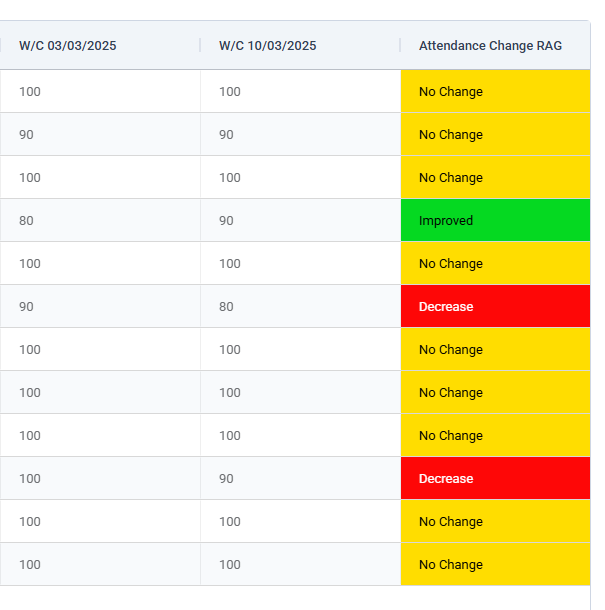This screenshot has height=610, width=605.
Task: Click the "W/C 10/03/2025" column header
Action: [267, 45]
